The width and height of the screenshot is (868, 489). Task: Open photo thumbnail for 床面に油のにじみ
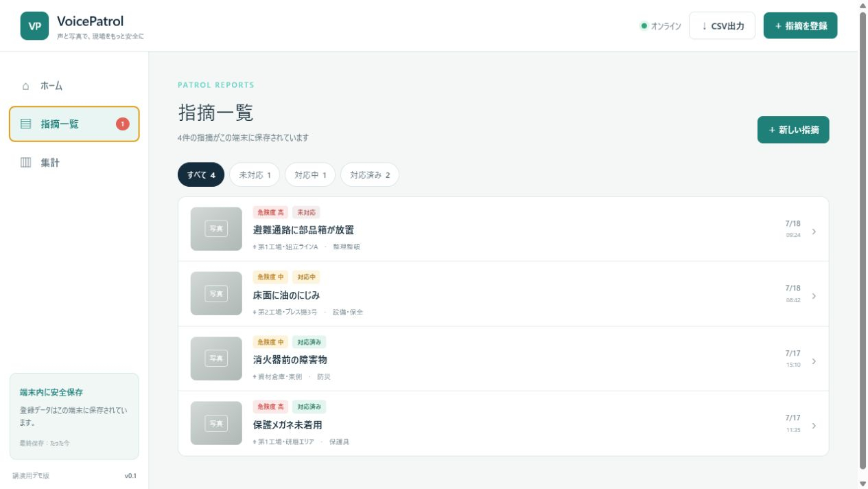(216, 293)
